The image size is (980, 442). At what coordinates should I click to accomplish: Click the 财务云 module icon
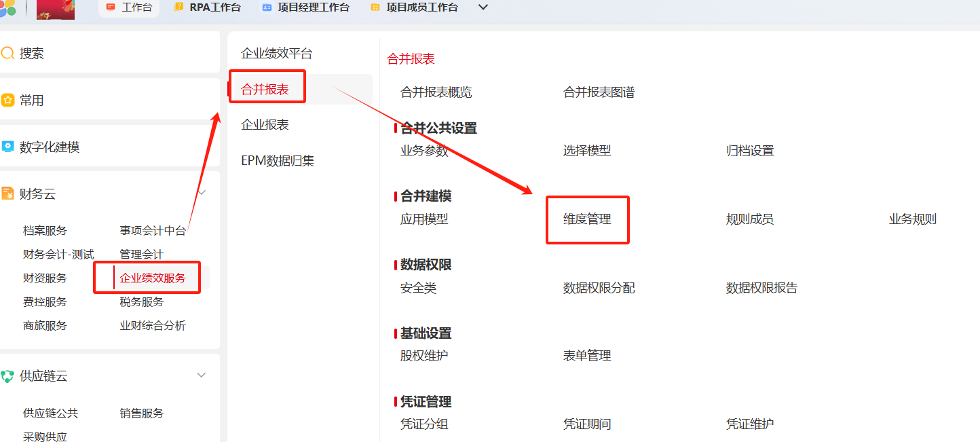(8, 194)
